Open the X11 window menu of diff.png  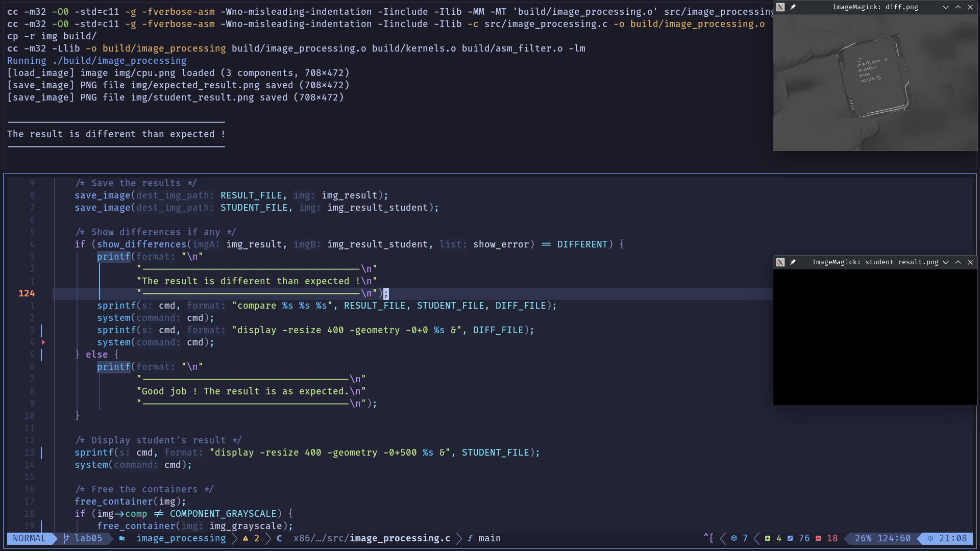(780, 7)
